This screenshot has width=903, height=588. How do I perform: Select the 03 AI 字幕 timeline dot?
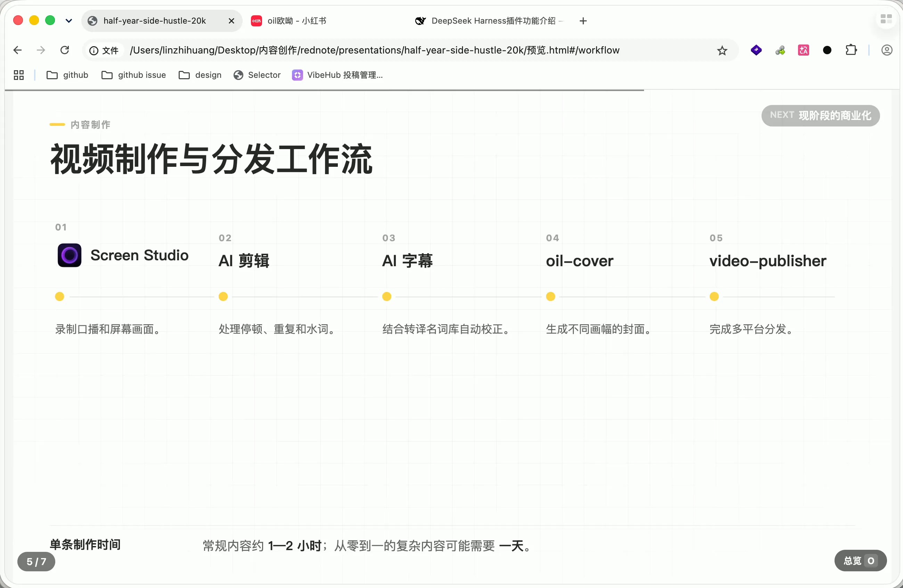[387, 296]
